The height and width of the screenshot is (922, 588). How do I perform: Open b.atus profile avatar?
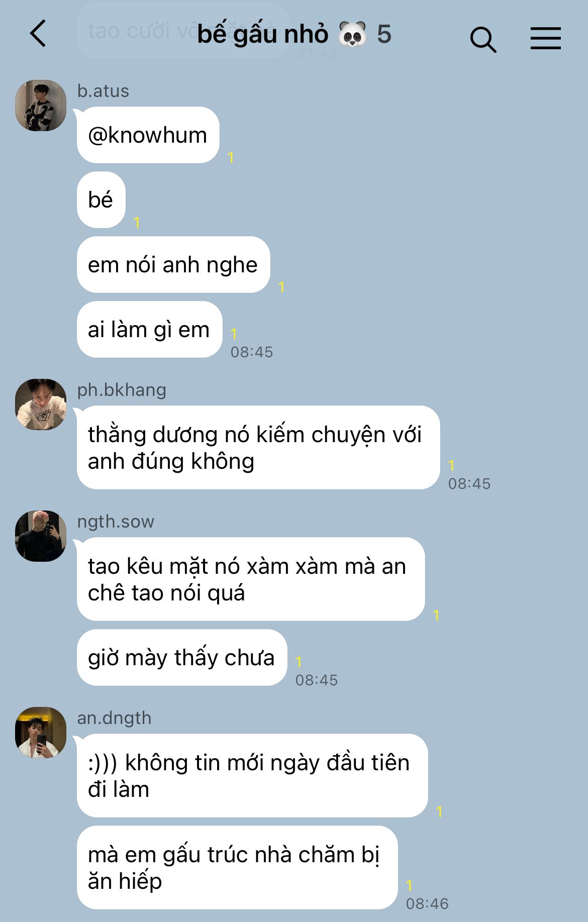41,106
